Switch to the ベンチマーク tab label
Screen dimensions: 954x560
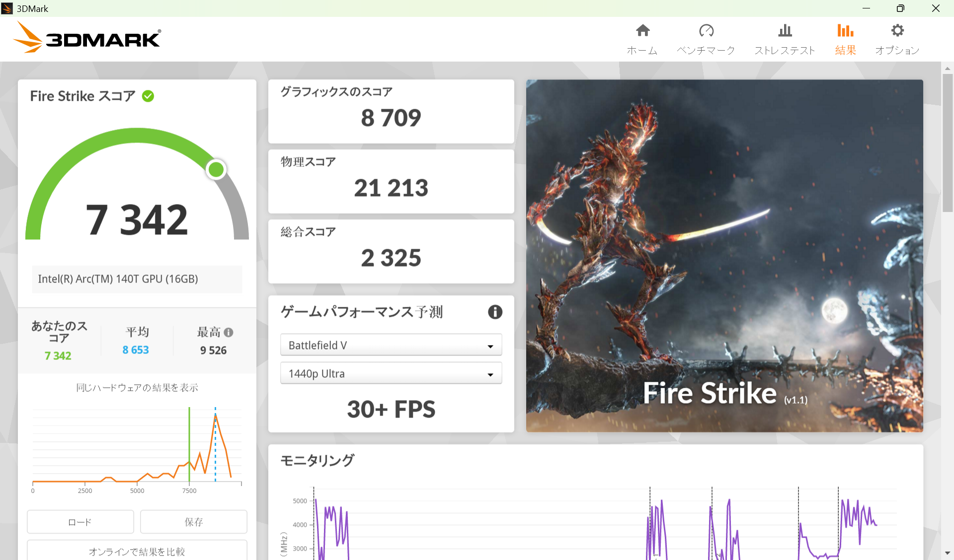706,51
